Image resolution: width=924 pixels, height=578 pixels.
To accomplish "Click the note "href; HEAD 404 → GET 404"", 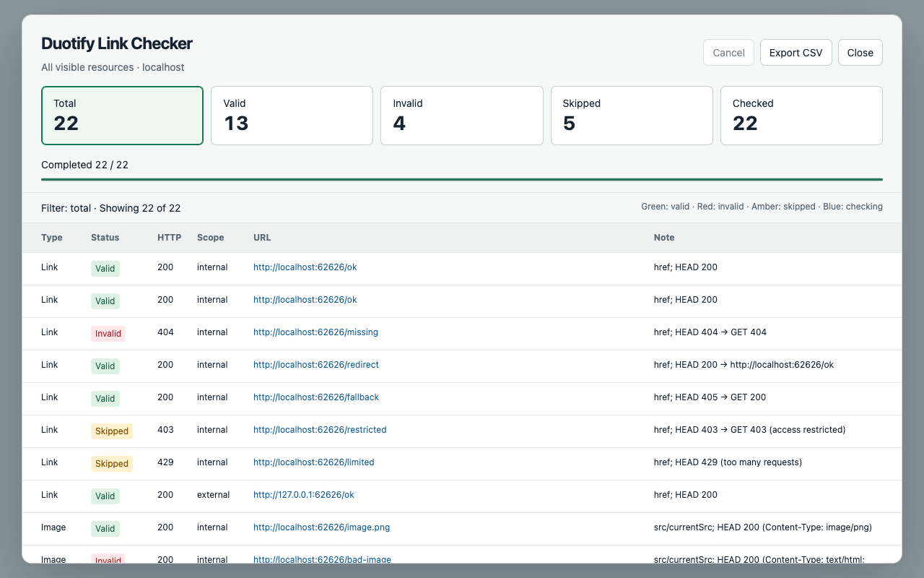I will [710, 332].
